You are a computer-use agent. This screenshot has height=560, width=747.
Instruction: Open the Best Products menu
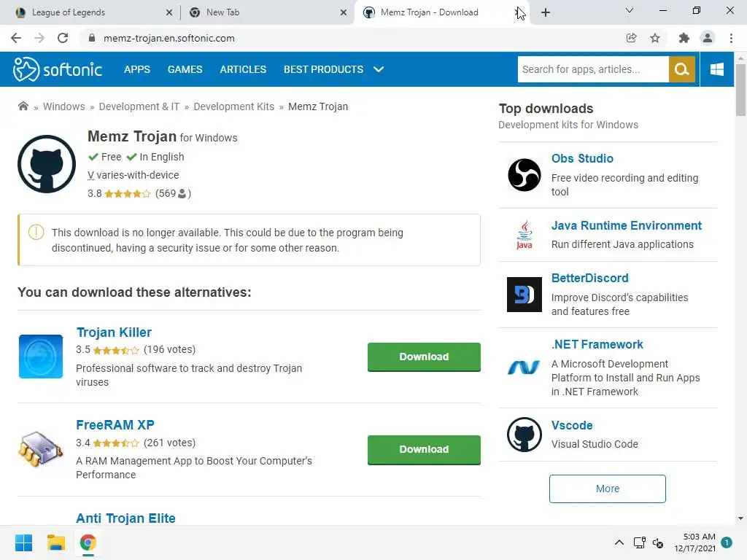pyautogui.click(x=323, y=69)
